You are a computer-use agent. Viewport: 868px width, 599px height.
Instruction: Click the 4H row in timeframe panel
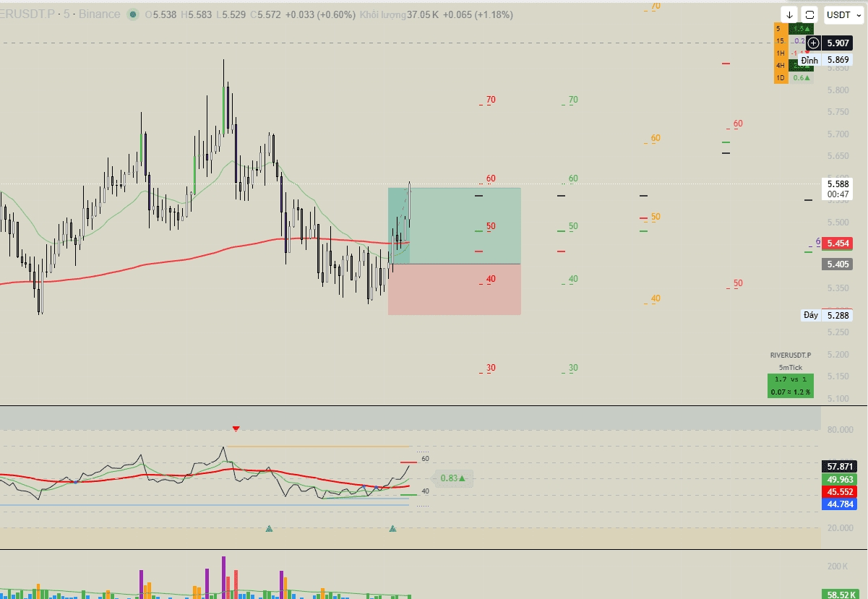(794, 66)
